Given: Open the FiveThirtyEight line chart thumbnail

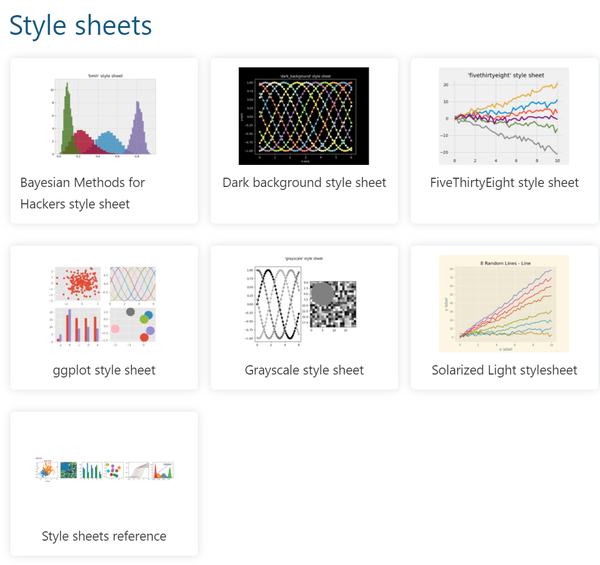Looking at the screenshot, I should (504, 116).
